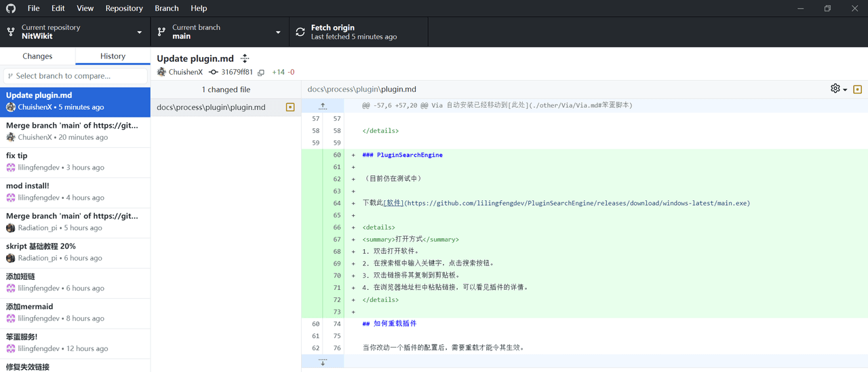Expand diff upward with the top arrow
Viewport: 868px width, 372px height.
[323, 106]
